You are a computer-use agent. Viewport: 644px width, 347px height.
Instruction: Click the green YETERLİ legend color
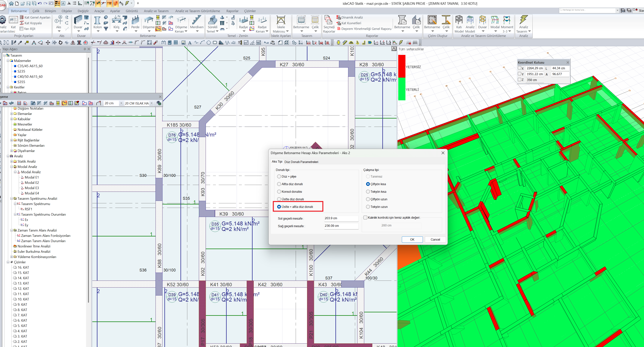401,89
